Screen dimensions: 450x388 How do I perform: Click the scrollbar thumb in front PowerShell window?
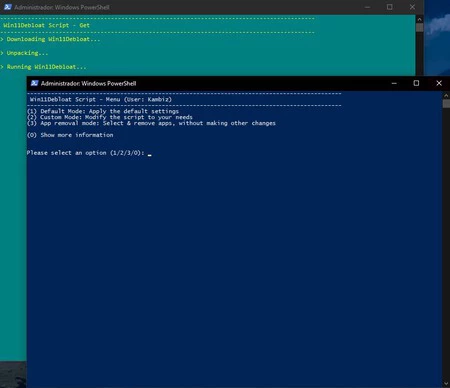446,104
